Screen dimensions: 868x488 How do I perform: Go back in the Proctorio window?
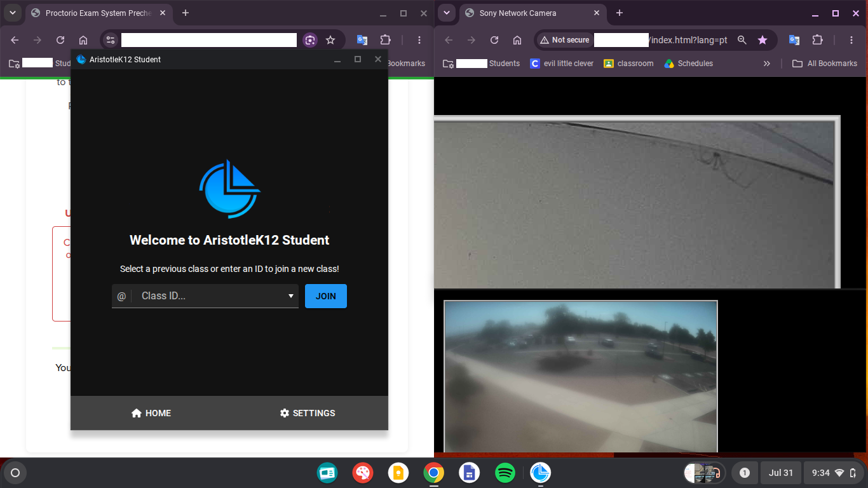pos(15,40)
